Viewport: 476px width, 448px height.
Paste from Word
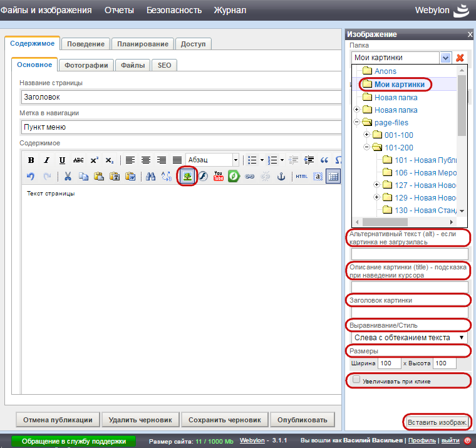(x=130, y=176)
